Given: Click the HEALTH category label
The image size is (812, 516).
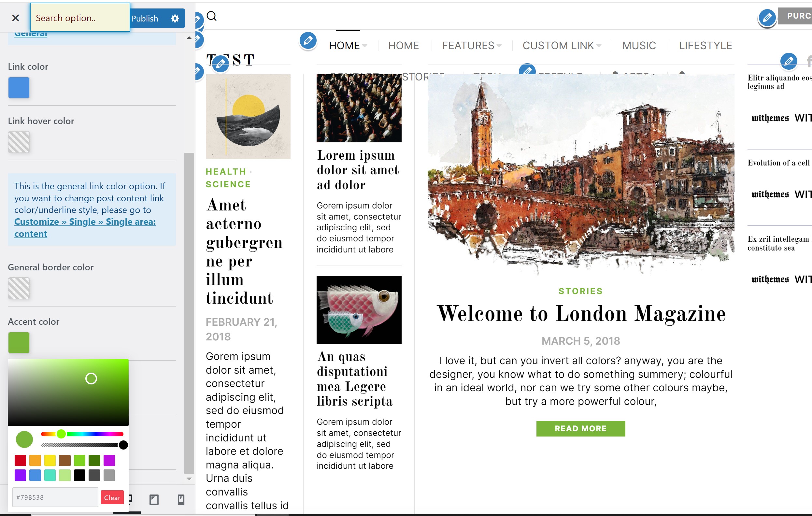Looking at the screenshot, I should (226, 172).
